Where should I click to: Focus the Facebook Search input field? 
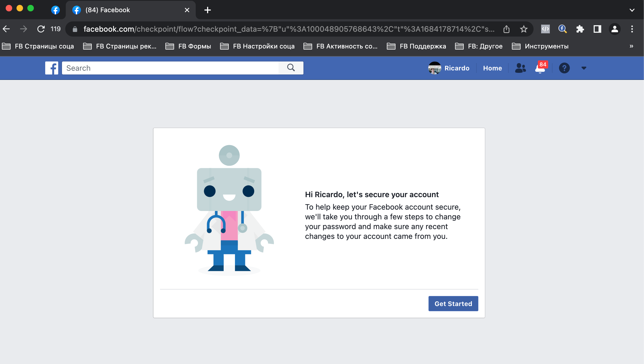click(x=170, y=68)
